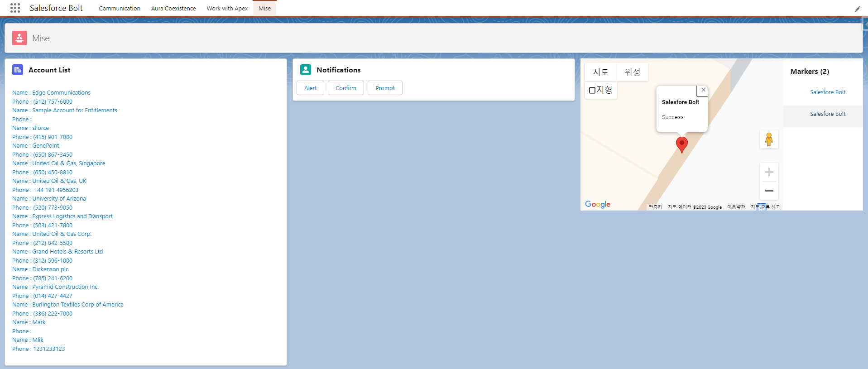Click the pencil edit icon in nav bar
868x369 pixels.
pyautogui.click(x=857, y=9)
